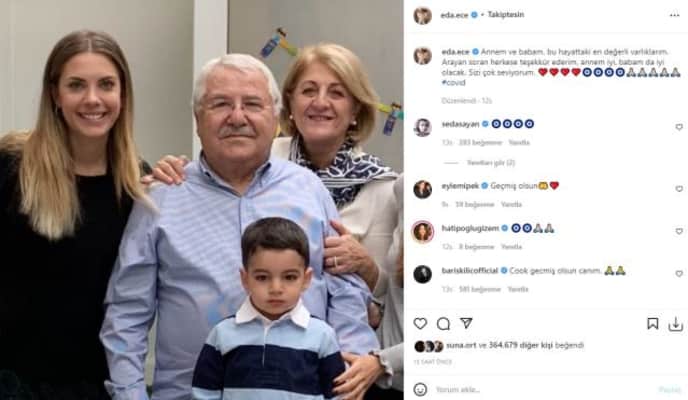Open the three-dot more options menu
688x400 pixels.
tap(674, 15)
